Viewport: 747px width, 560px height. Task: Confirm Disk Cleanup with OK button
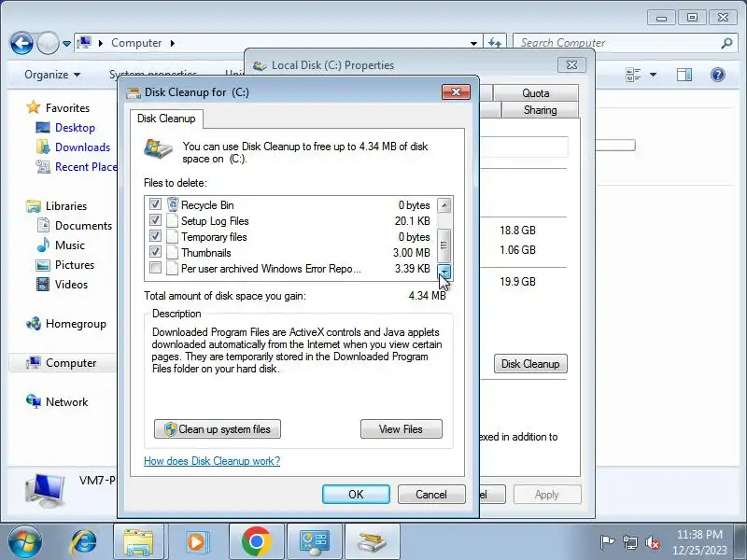click(356, 495)
